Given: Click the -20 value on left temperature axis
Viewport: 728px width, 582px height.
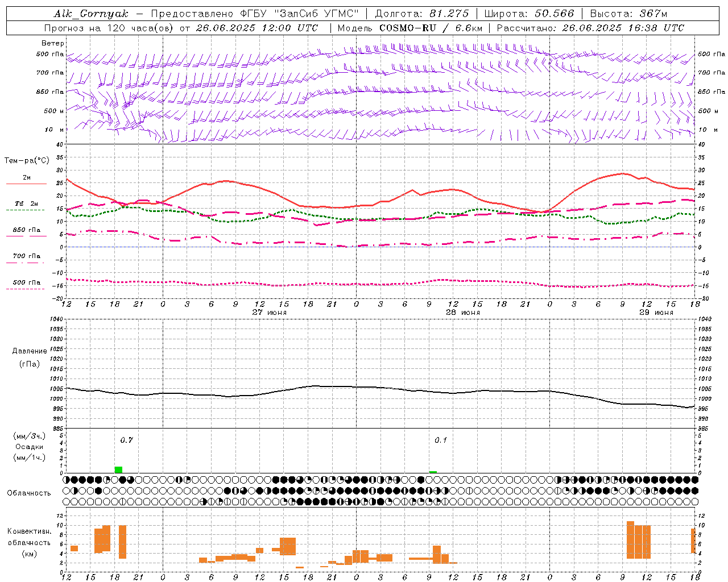Looking at the screenshot, I should tap(57, 298).
